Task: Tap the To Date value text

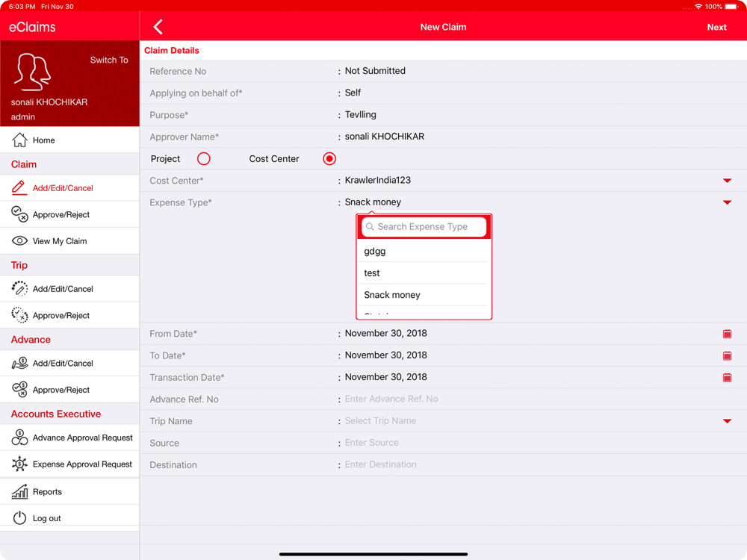Action: pyautogui.click(x=386, y=355)
